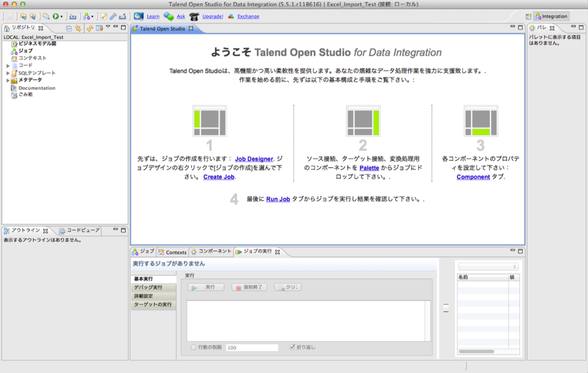Click the green Run play toolbar icon
This screenshot has width=588, height=373.
[56, 16]
